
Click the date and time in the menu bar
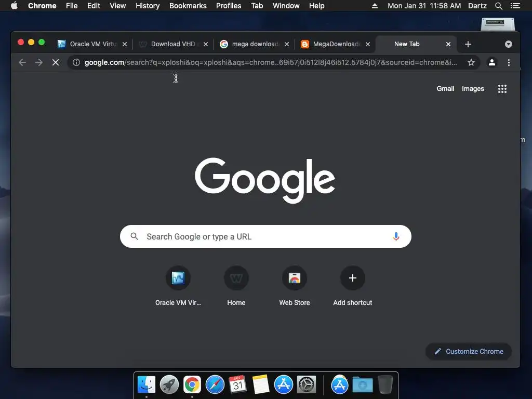(x=424, y=6)
